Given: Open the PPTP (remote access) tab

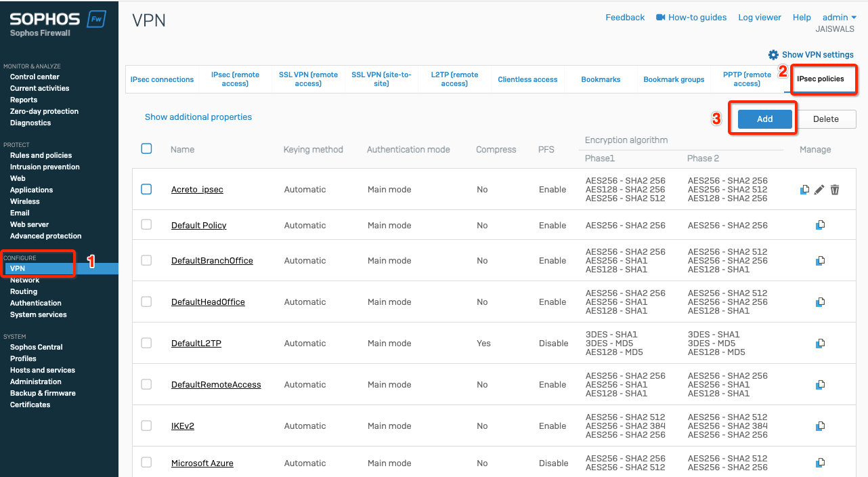Looking at the screenshot, I should pos(747,79).
